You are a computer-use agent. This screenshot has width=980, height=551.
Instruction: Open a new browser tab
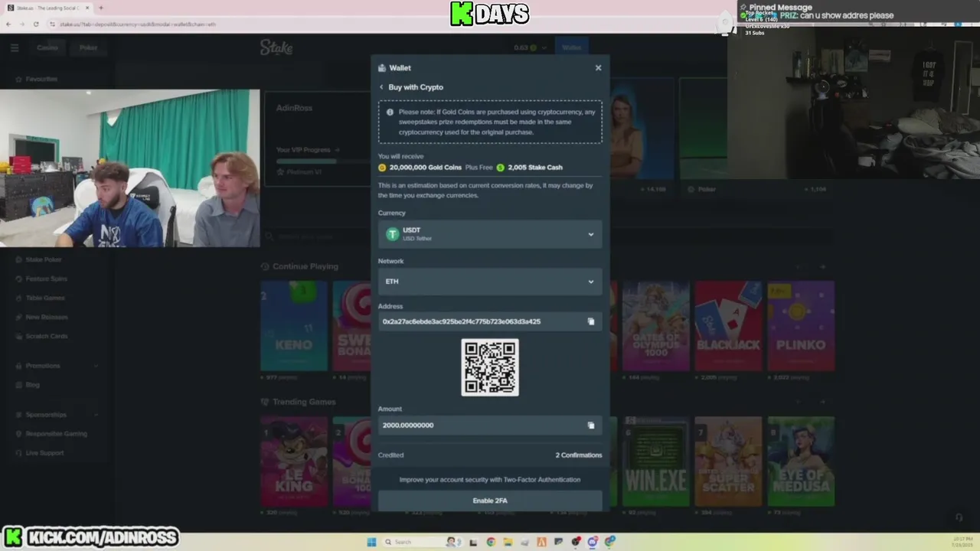click(100, 8)
